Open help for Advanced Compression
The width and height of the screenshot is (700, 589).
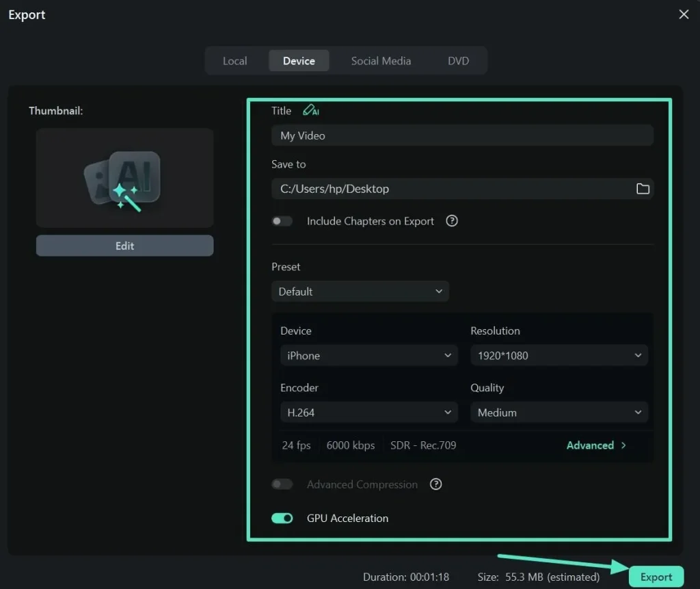pos(435,484)
